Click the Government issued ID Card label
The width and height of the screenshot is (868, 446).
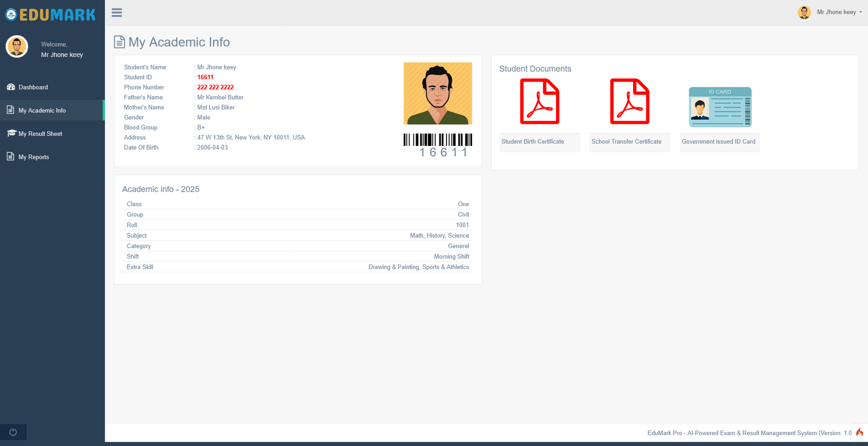tap(719, 142)
